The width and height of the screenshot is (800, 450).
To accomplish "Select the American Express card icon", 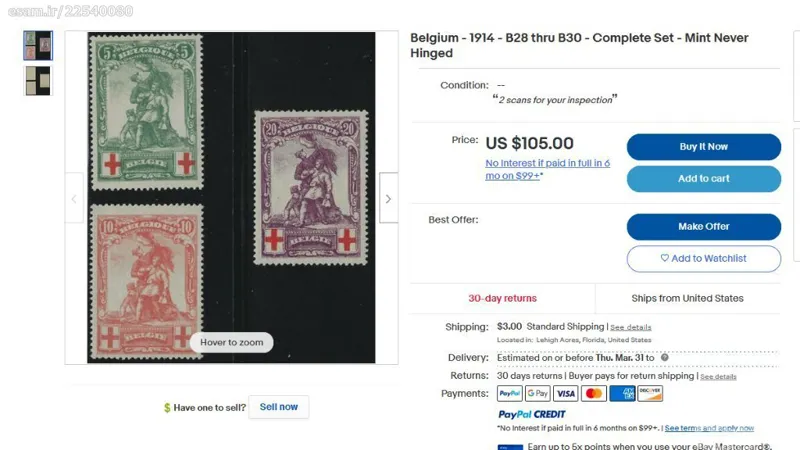I will coord(622,393).
